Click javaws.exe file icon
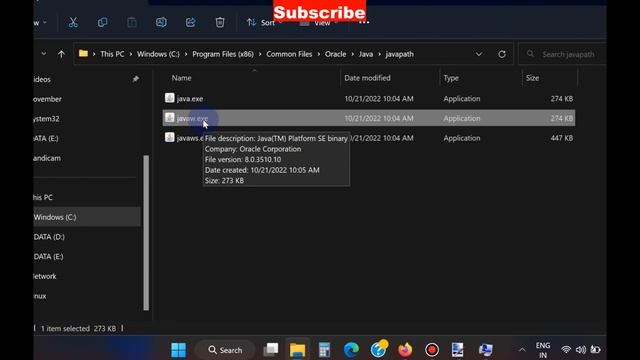The width and height of the screenshot is (640, 360). coord(169,137)
